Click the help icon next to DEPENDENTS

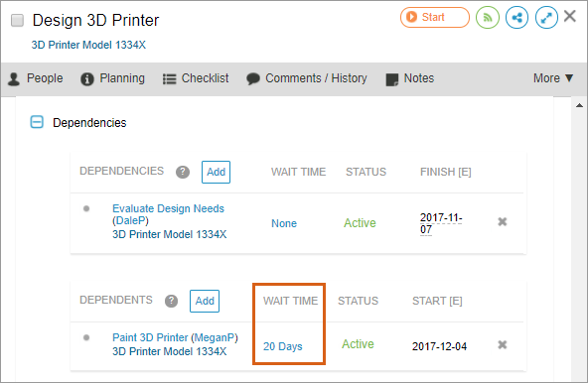[x=172, y=301]
